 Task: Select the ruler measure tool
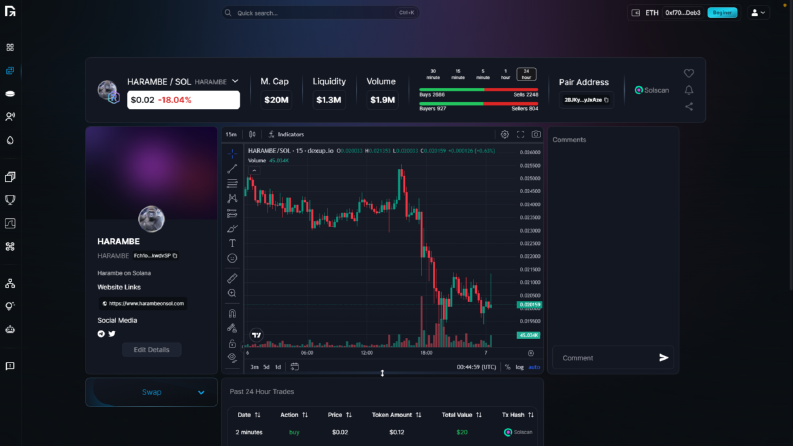pyautogui.click(x=232, y=278)
